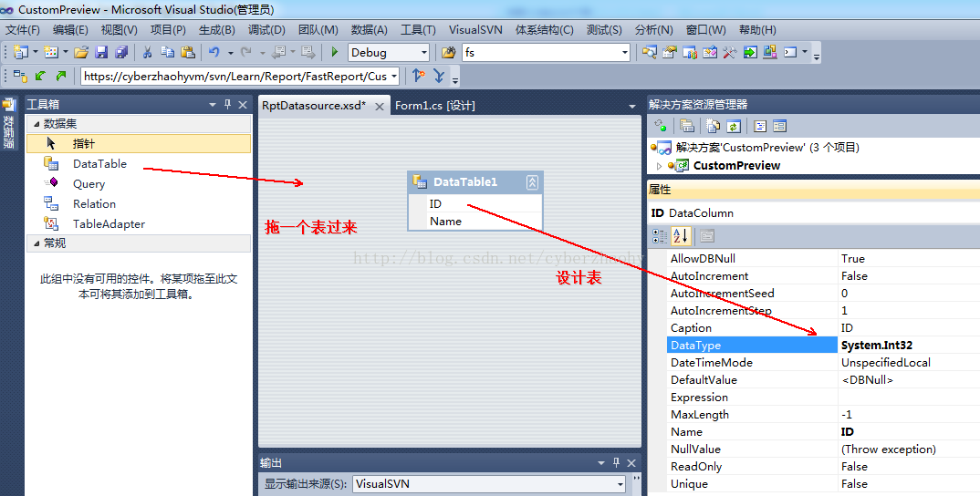
Task: Open the Debug configuration dropdown
Action: [x=423, y=53]
